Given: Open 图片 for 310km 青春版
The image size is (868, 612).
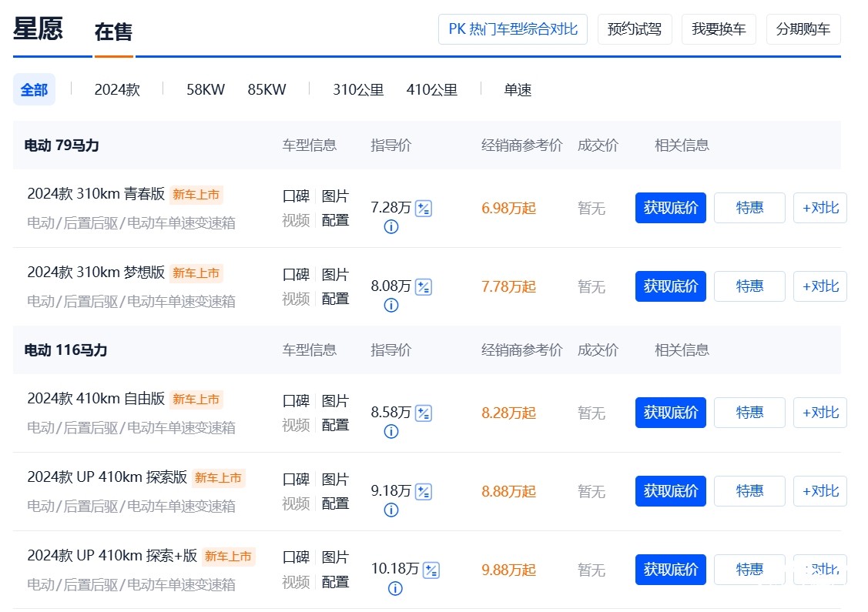Looking at the screenshot, I should (336, 196).
